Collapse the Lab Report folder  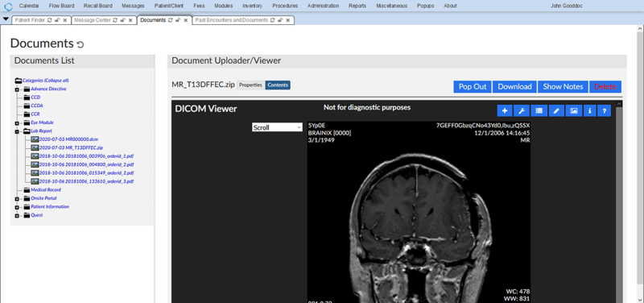[x=17, y=131]
